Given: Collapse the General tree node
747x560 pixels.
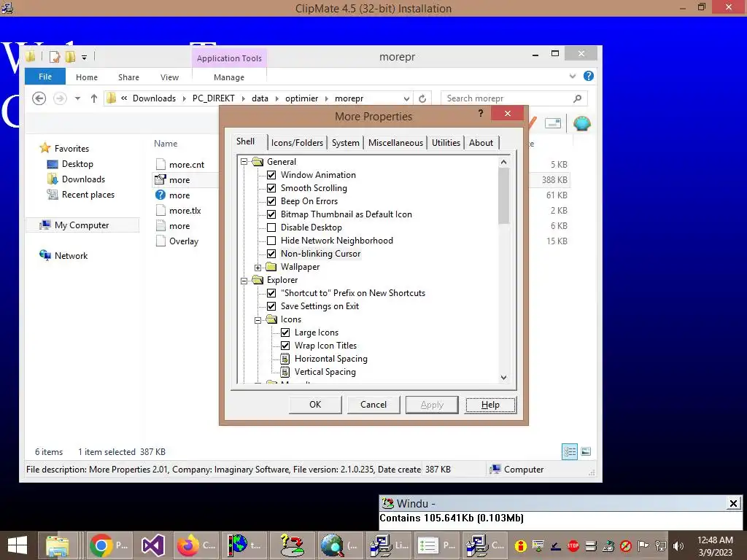Looking at the screenshot, I should pyautogui.click(x=244, y=162).
